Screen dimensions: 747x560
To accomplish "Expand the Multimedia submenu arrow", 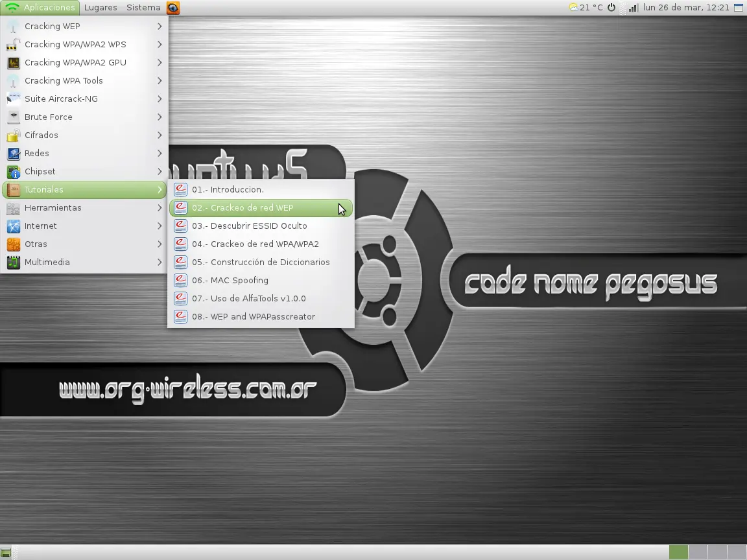I will 160,262.
